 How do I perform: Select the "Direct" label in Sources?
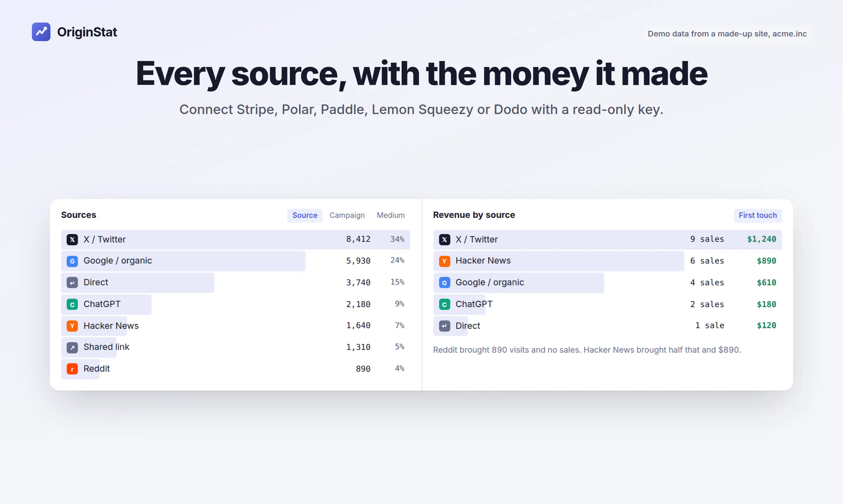pos(96,283)
